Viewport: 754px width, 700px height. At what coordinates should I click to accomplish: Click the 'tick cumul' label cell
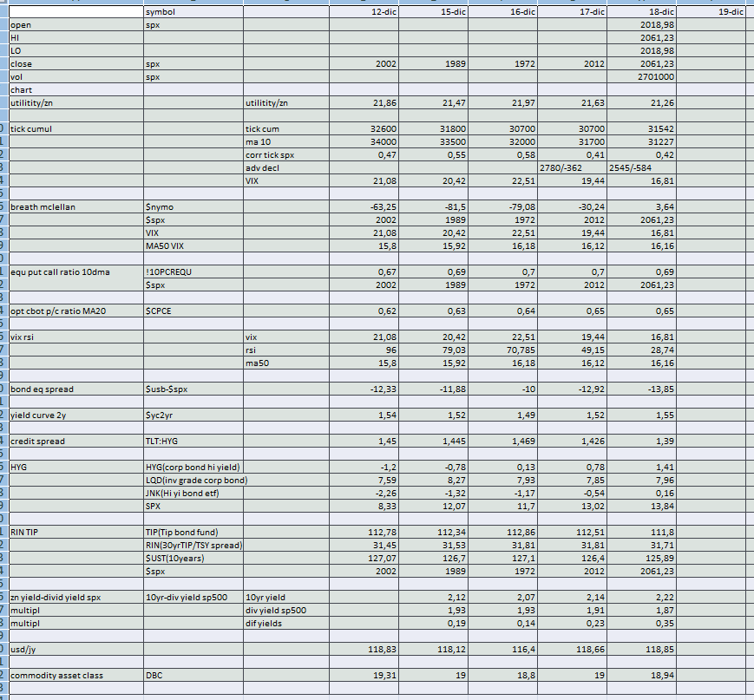76,129
